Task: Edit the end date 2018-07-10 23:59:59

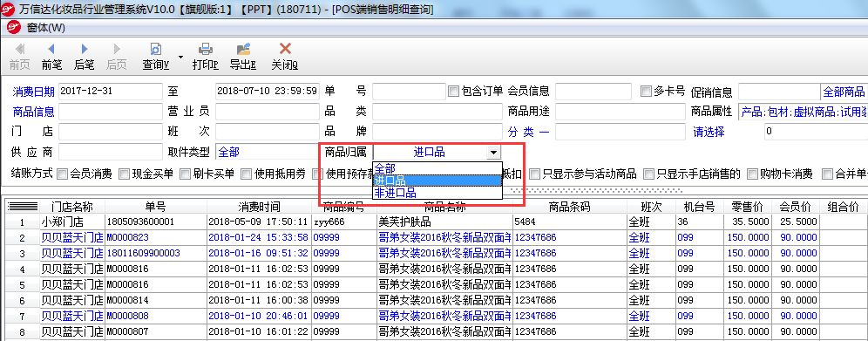Action: point(268,92)
